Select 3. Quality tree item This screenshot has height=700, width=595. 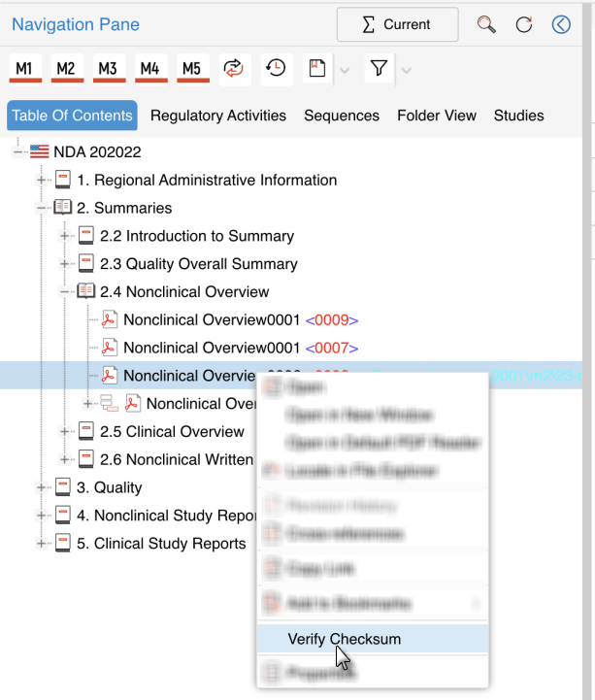click(109, 487)
